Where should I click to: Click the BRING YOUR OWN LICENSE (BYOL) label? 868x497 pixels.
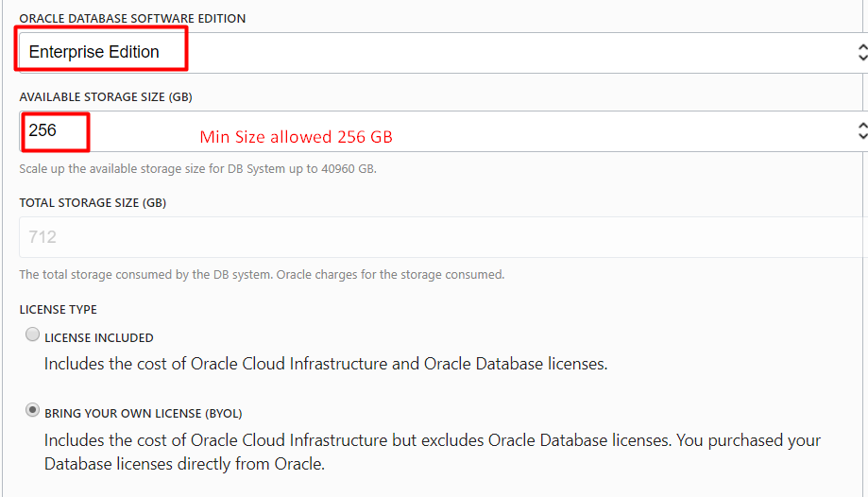[144, 413]
